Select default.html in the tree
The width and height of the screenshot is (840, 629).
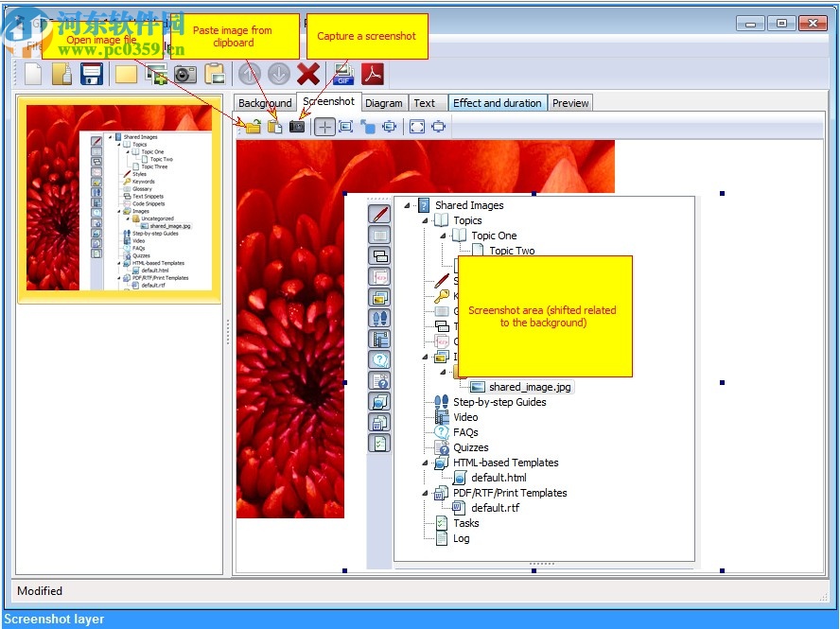499,478
